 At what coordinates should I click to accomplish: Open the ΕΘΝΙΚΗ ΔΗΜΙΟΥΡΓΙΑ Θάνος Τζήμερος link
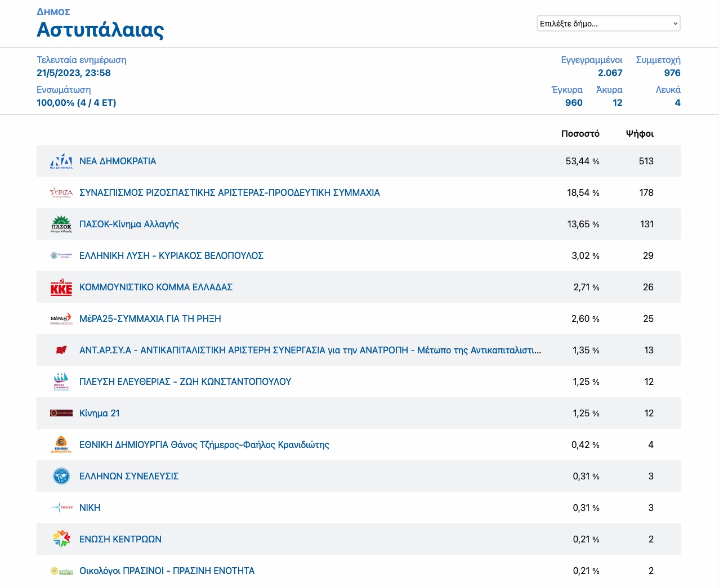204,445
